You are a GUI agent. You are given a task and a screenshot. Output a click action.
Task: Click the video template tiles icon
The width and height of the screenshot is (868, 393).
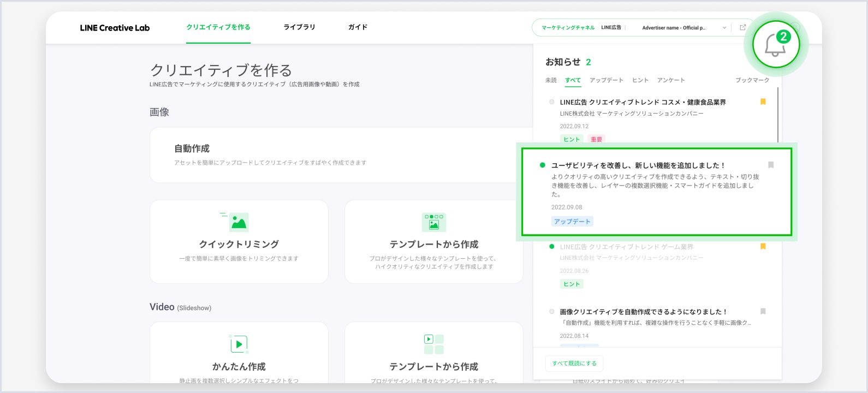click(434, 344)
